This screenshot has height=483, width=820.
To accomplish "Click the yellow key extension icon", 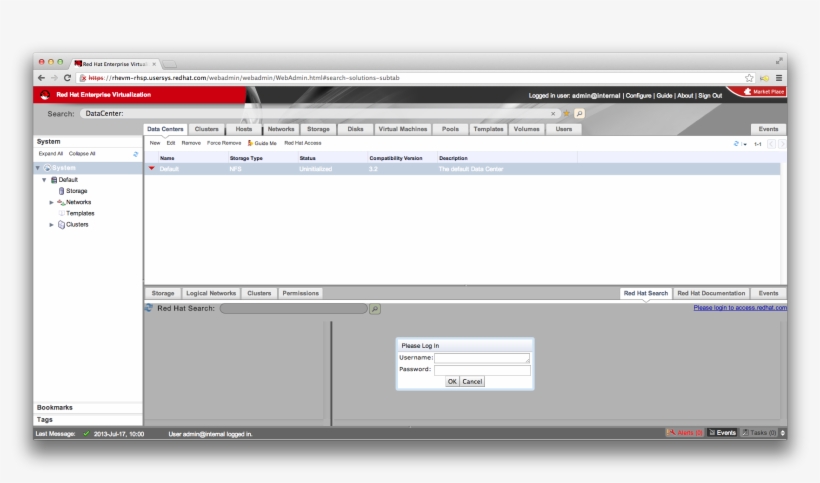I will coord(765,78).
